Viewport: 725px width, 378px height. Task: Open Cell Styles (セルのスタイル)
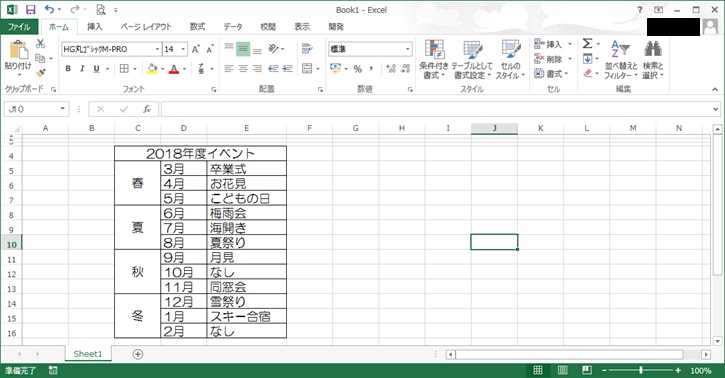(510, 59)
